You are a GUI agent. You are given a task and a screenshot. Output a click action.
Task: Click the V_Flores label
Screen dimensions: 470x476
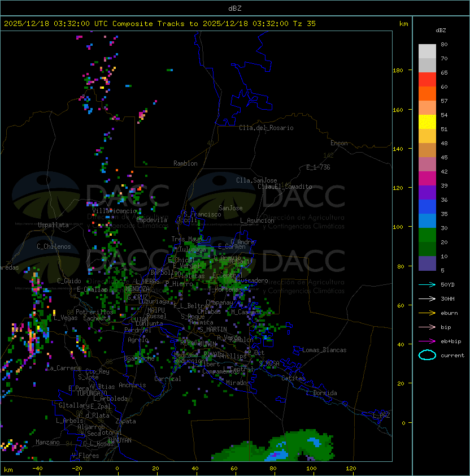[x=85, y=456]
